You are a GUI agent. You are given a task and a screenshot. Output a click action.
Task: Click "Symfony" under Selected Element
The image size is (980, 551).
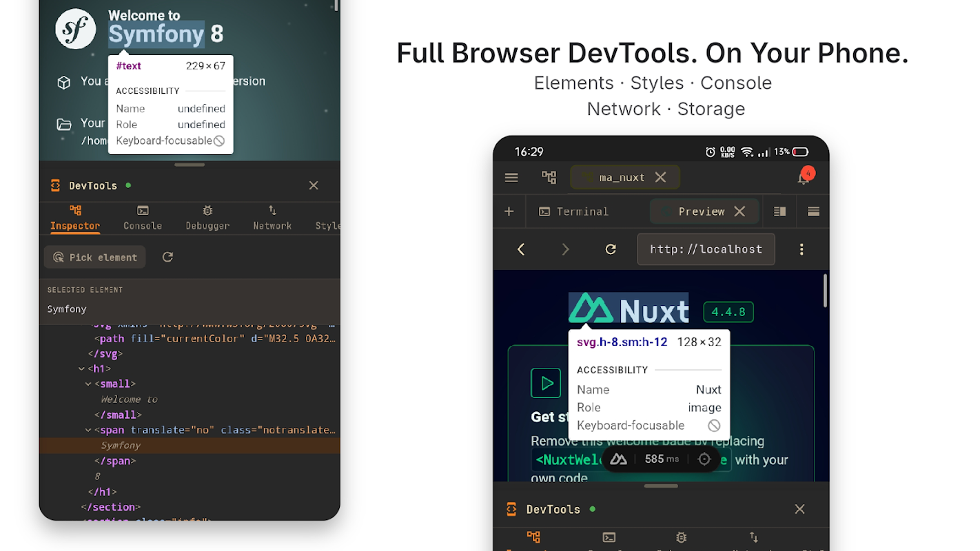(x=67, y=309)
